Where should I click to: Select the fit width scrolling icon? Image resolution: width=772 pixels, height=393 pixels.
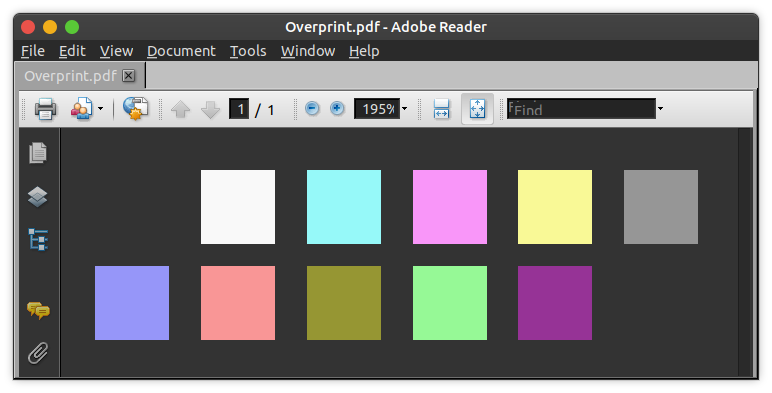[x=441, y=109]
